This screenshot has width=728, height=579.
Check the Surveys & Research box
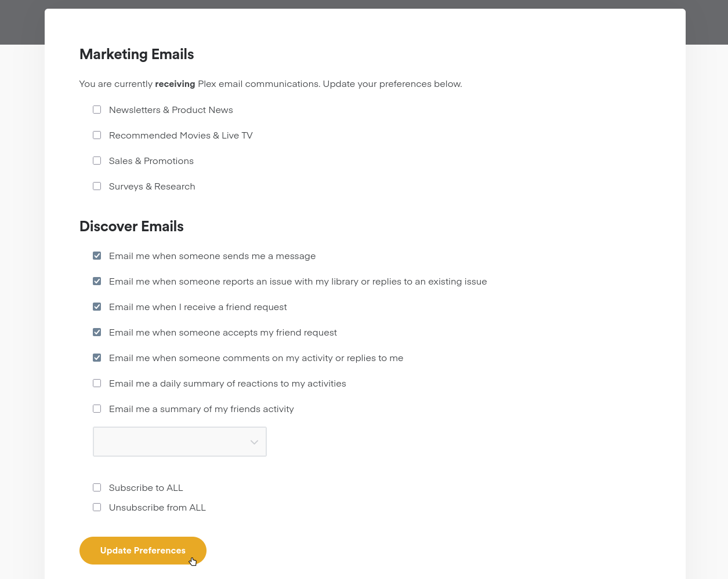(x=97, y=186)
